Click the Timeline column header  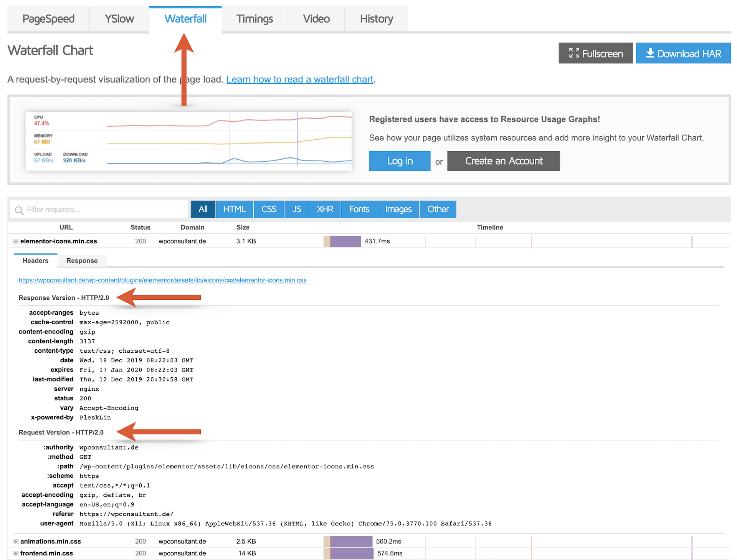click(x=490, y=227)
